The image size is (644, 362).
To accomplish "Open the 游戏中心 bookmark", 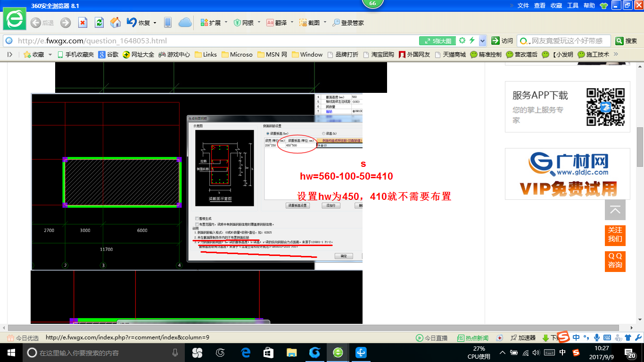I will tap(174, 55).
